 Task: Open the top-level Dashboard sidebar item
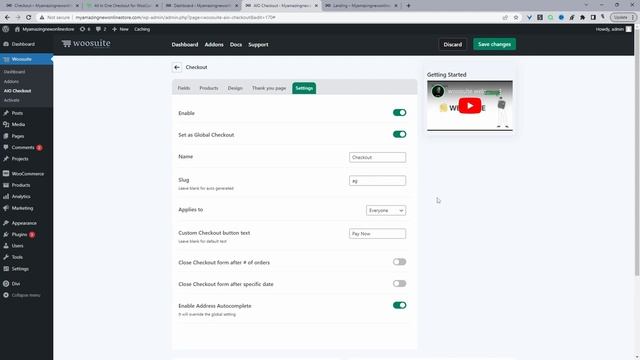coord(23,44)
